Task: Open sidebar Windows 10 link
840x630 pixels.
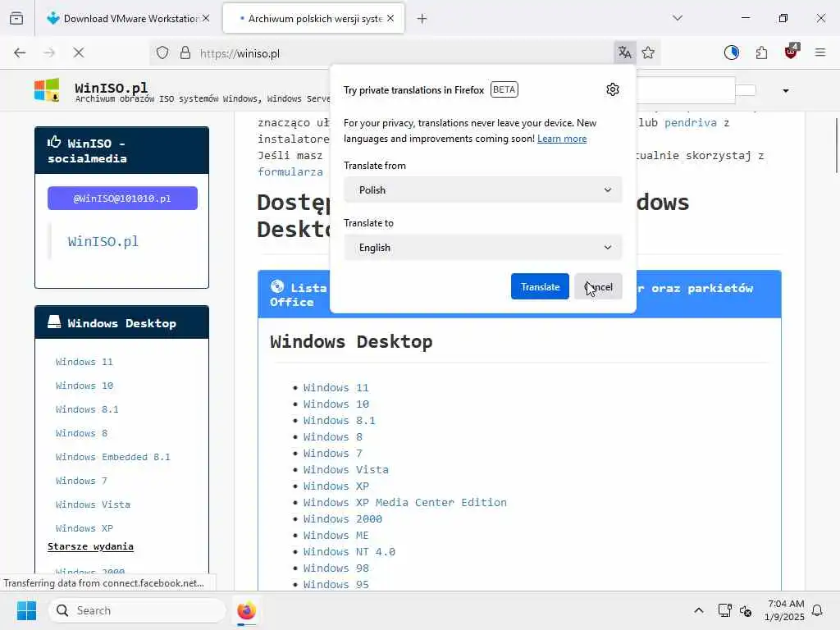Action: [84, 386]
